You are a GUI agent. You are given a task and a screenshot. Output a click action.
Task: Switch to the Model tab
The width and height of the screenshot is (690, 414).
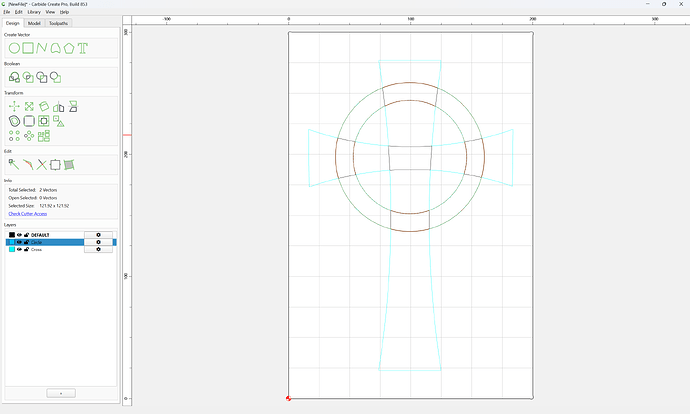point(34,23)
